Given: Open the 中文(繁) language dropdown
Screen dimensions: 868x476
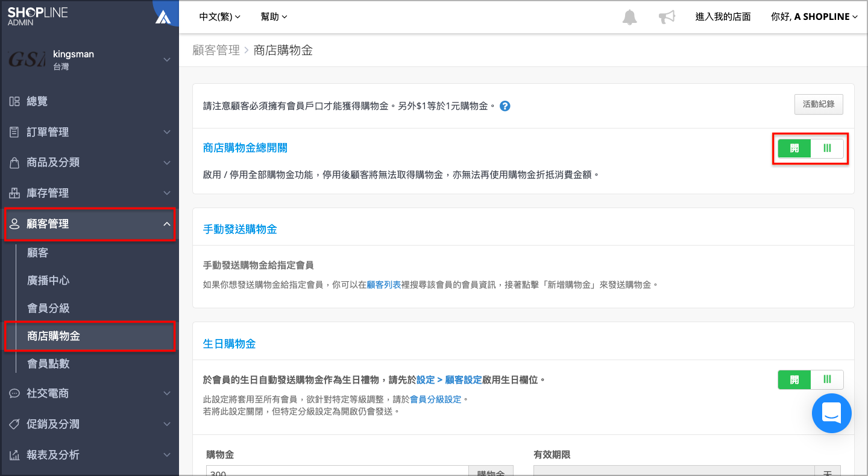Looking at the screenshot, I should [220, 17].
